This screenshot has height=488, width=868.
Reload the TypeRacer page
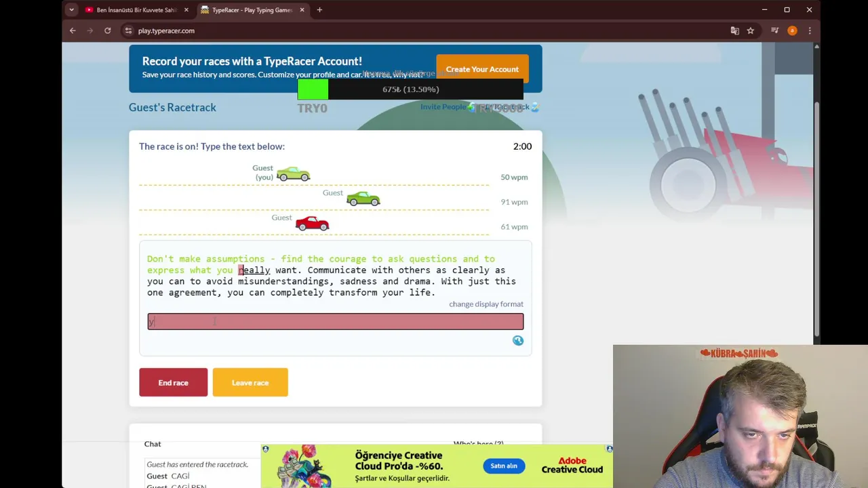click(107, 30)
